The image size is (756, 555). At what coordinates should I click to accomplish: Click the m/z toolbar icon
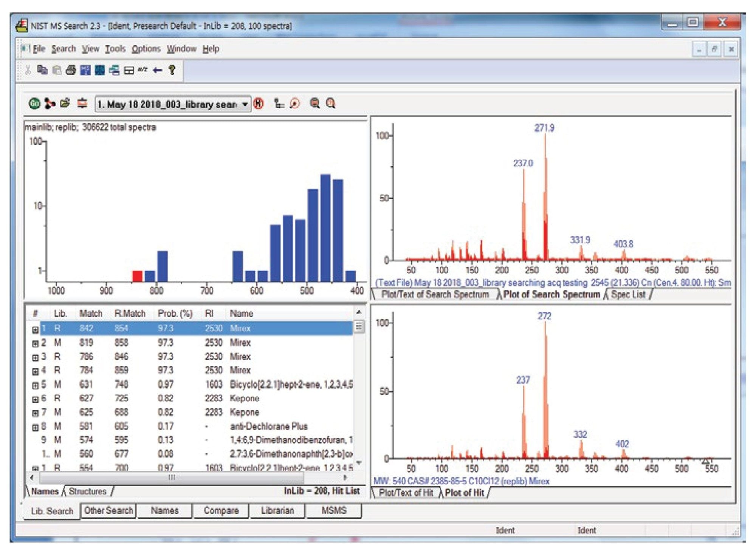pos(143,70)
